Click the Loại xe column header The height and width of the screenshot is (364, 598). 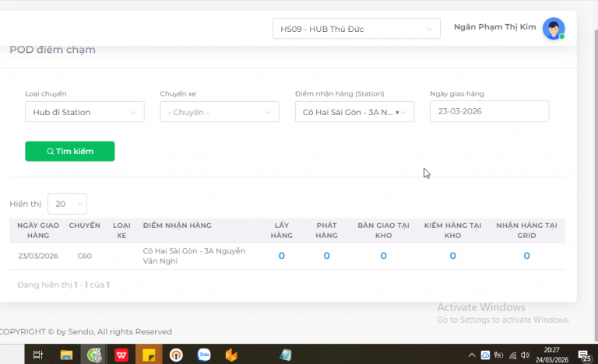pyautogui.click(x=121, y=230)
